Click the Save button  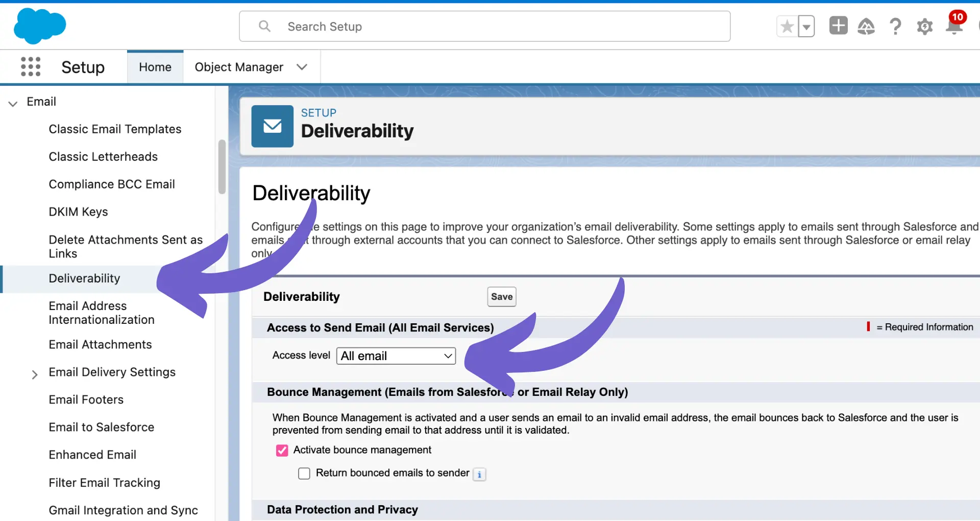(502, 297)
